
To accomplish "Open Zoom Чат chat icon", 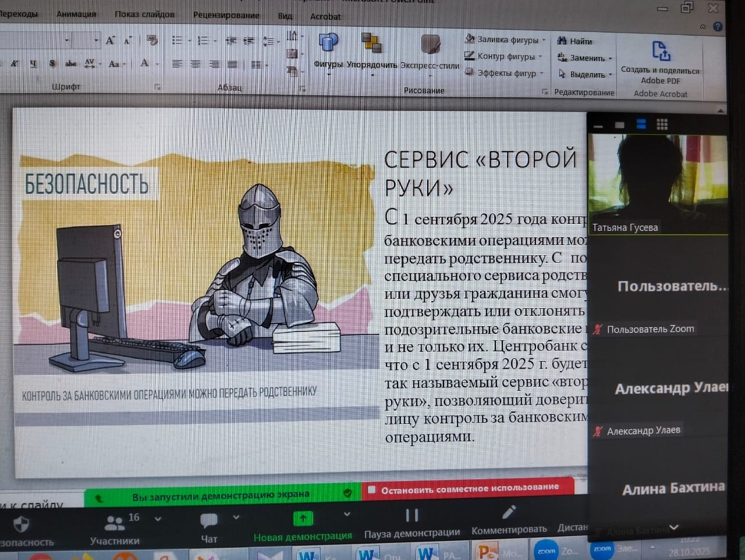I will [208, 520].
